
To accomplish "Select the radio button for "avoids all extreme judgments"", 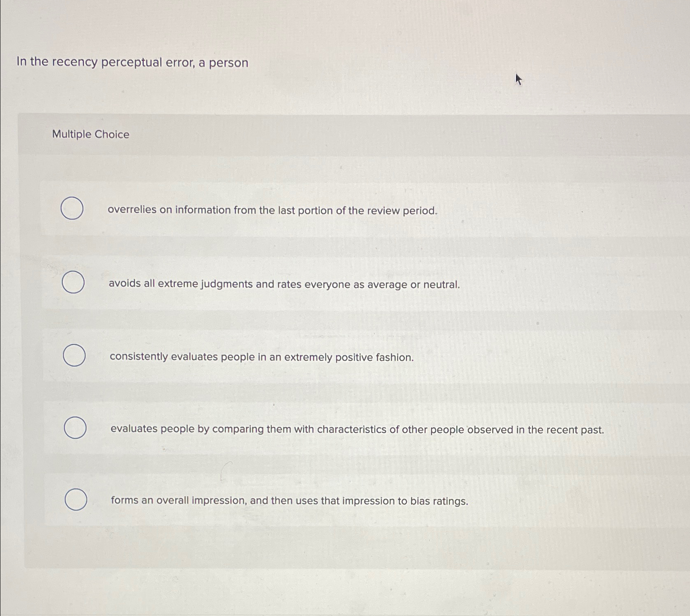I will (x=72, y=282).
